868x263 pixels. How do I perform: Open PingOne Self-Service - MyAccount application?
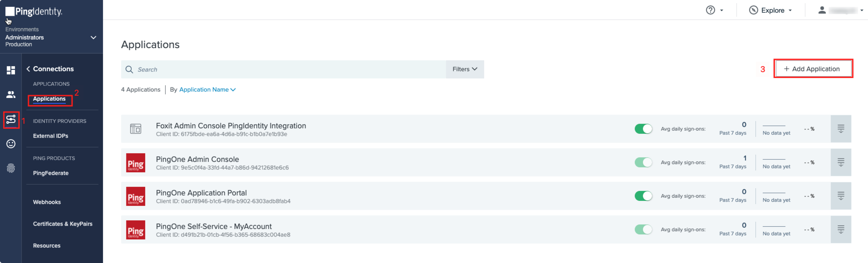click(x=214, y=226)
